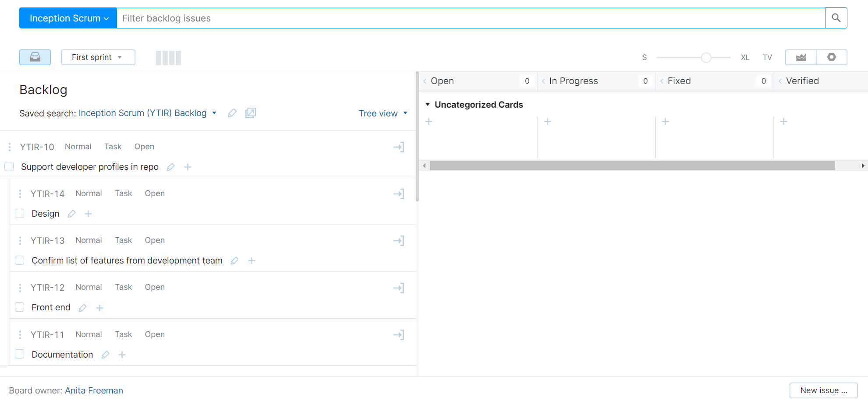Tick the checkbox beside Front end

coord(19,307)
